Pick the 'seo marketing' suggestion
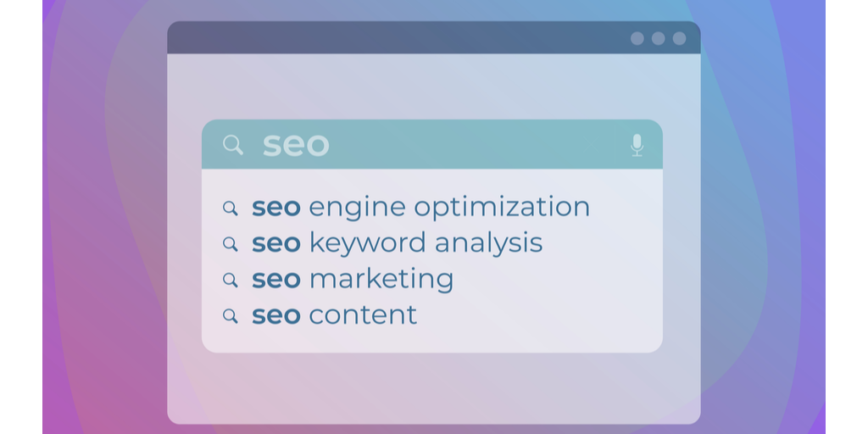This screenshot has width=868, height=434. pyautogui.click(x=353, y=280)
